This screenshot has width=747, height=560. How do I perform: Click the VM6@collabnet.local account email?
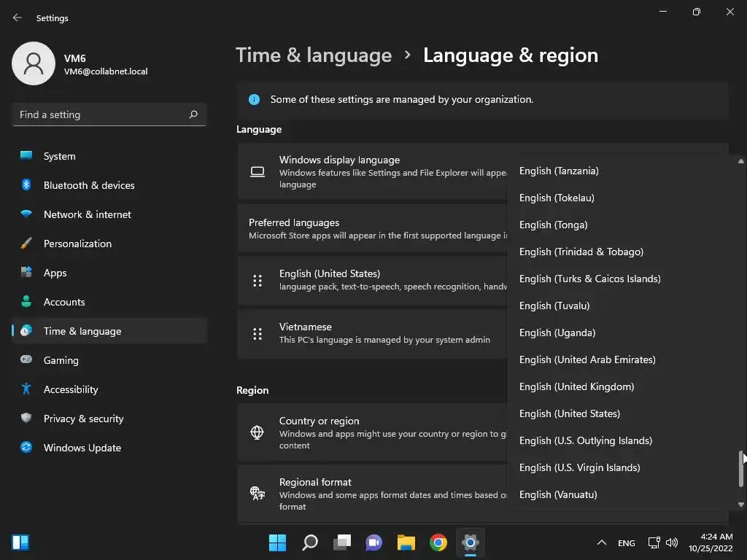pos(106,71)
